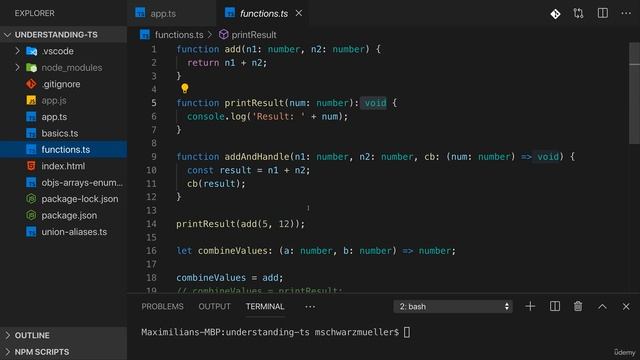Open package.json in the explorer
Viewport: 640px width, 360px height.
click(63, 215)
